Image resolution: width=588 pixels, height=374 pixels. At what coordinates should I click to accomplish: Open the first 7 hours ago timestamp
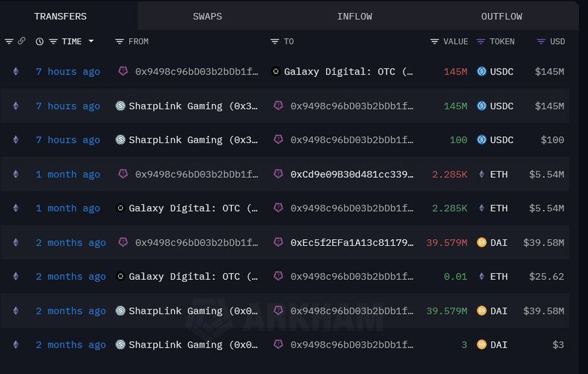coord(68,72)
